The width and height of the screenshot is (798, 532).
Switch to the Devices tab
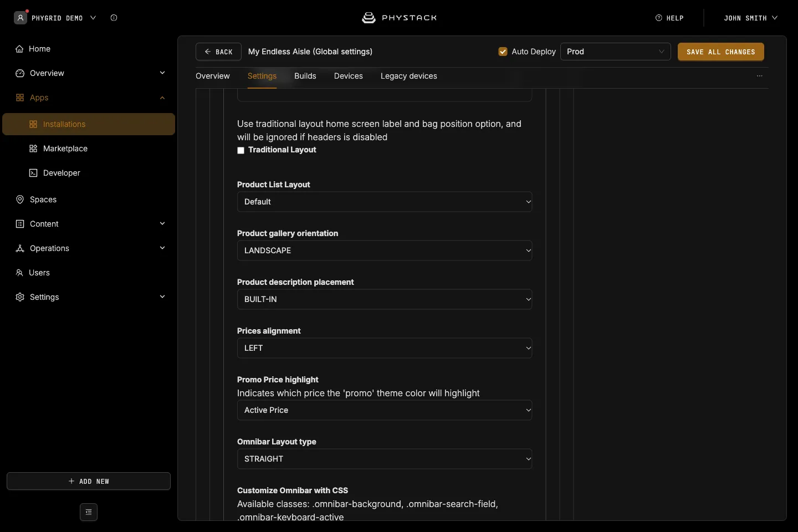(x=349, y=76)
